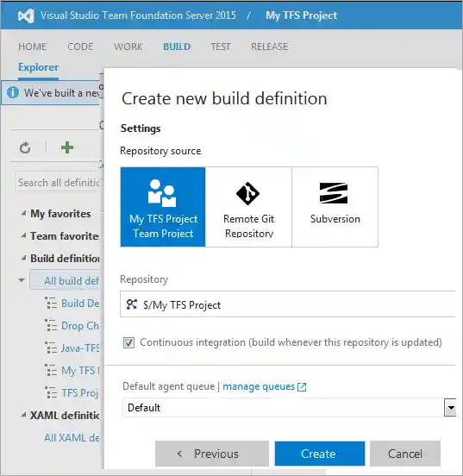Click the definition icon beside My TFS
This screenshot has height=476, width=463.
(x=51, y=370)
